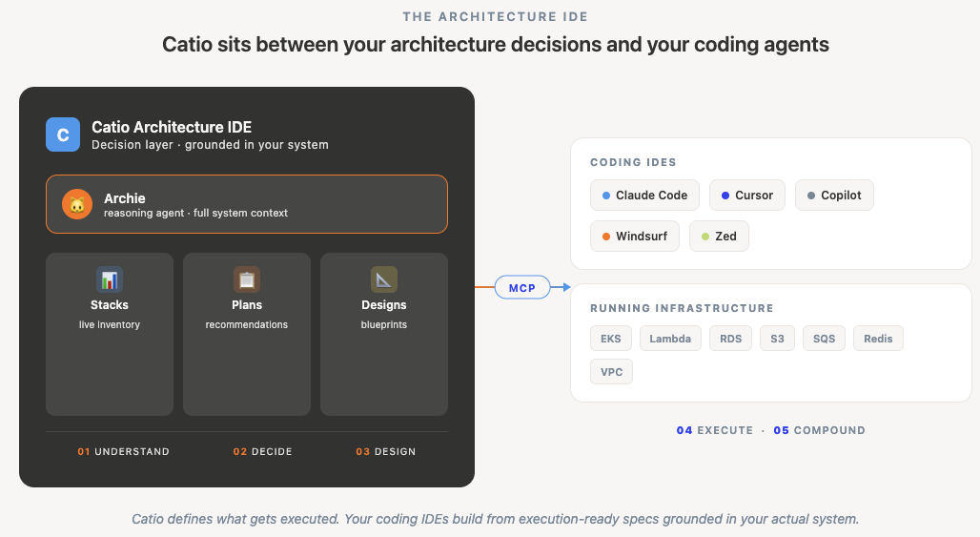The width and height of the screenshot is (980, 537).
Task: Click the Plans clipboard icon
Action: pyautogui.click(x=247, y=279)
